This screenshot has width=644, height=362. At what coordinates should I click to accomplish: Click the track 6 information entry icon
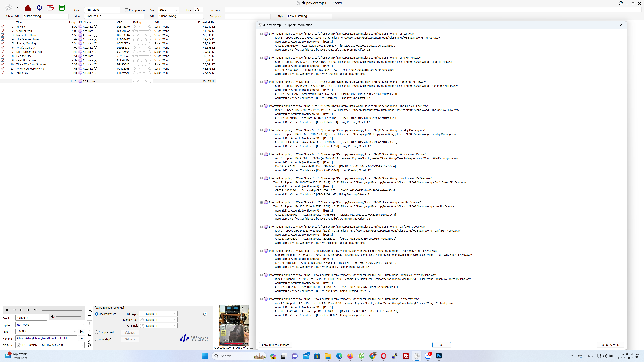pos(266,154)
